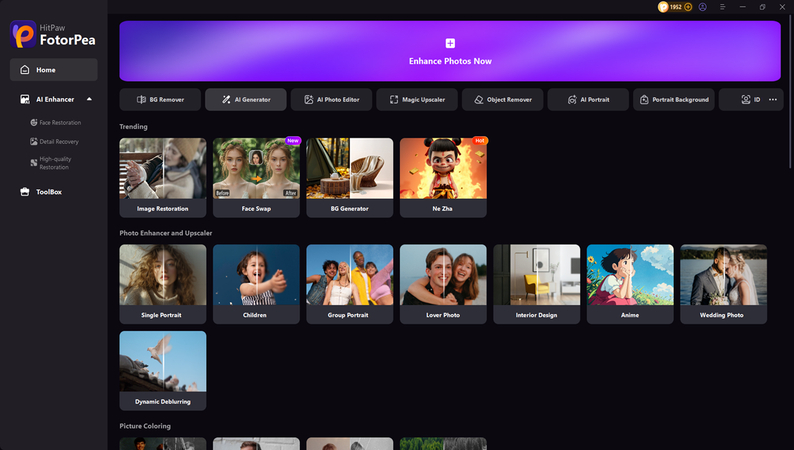Open the Ne Zha trending card

(443, 178)
